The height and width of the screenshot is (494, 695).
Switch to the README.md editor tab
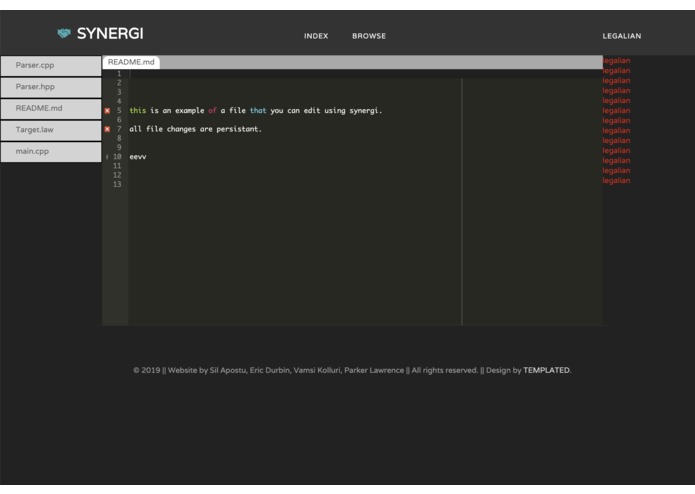click(x=131, y=62)
